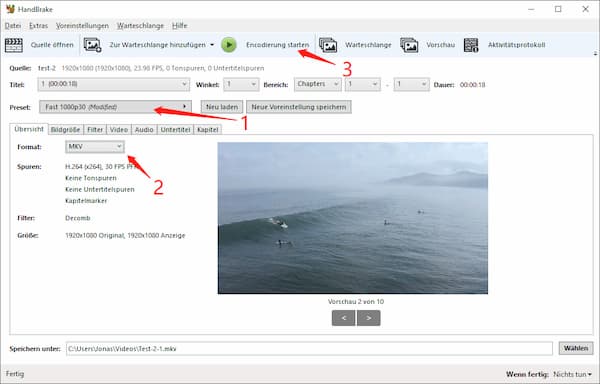Click the Speichern unter path field

click(309, 348)
